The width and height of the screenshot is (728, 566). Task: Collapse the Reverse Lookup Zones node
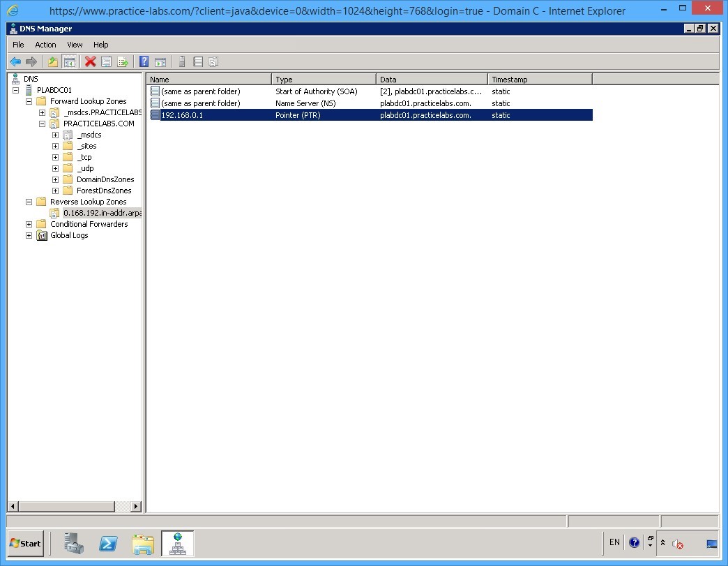29,201
